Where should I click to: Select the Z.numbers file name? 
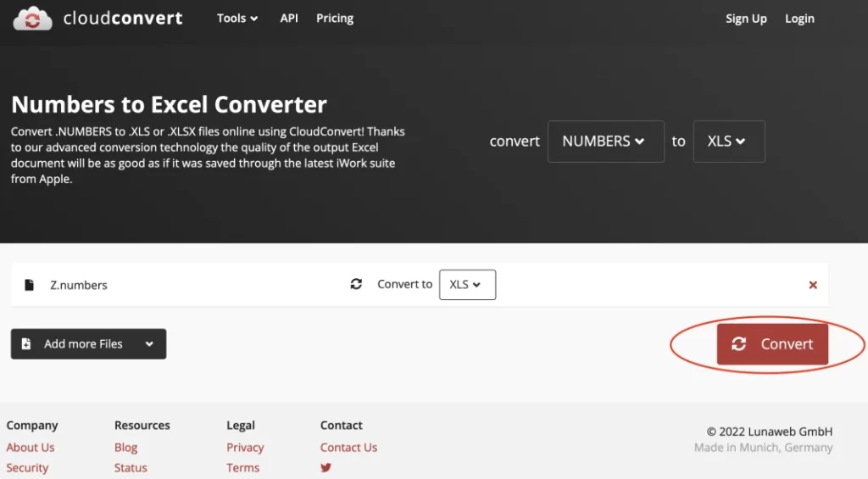coord(79,285)
